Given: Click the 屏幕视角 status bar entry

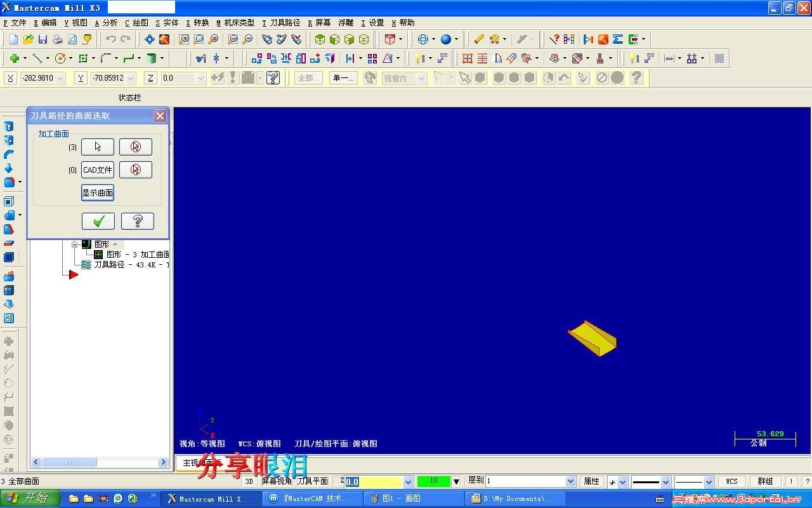Looking at the screenshot, I should coord(277,481).
